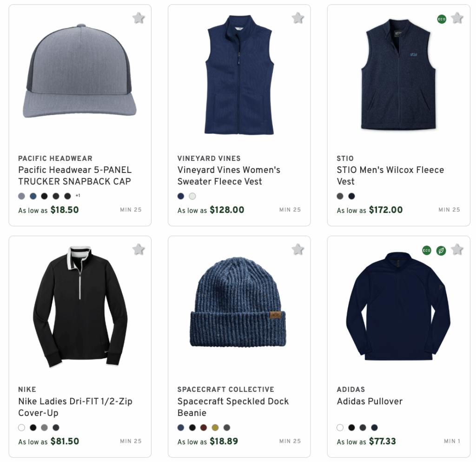Select the maroon swatch on the beanie
The width and height of the screenshot is (476, 462).
coord(204,428)
